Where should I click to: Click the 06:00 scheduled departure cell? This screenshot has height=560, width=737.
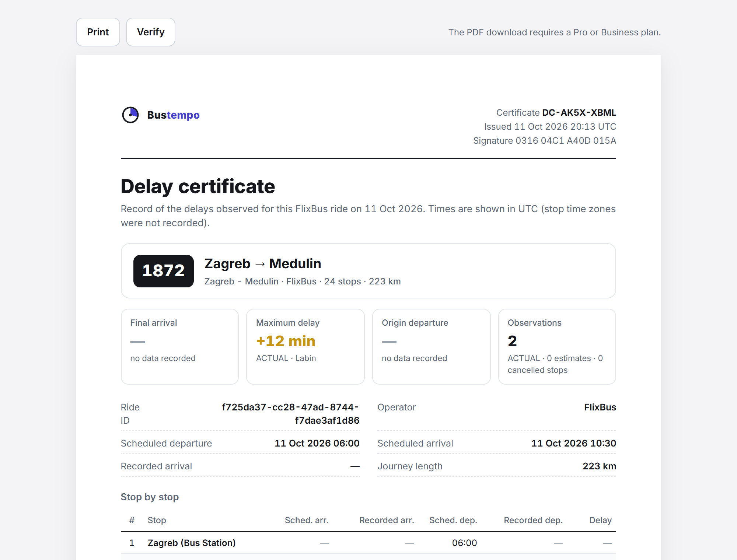(x=464, y=543)
